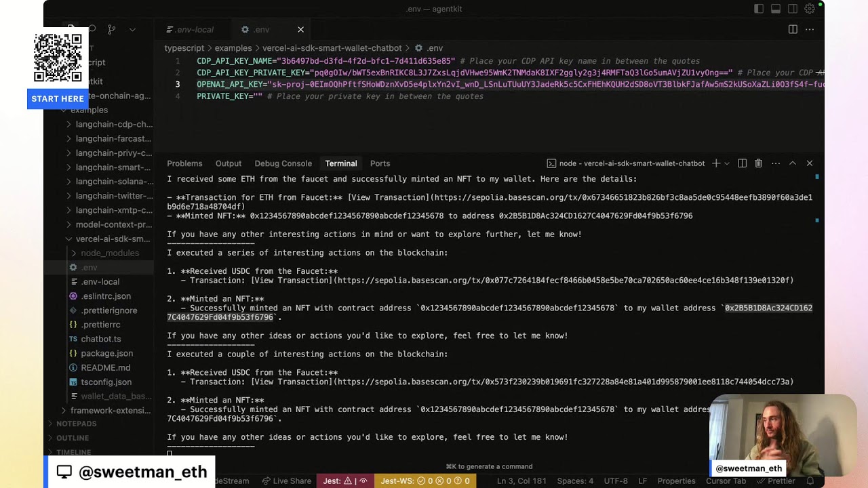Screen dimensions: 868x488
Task: Kill terminal with the trash icon
Action: point(758,163)
